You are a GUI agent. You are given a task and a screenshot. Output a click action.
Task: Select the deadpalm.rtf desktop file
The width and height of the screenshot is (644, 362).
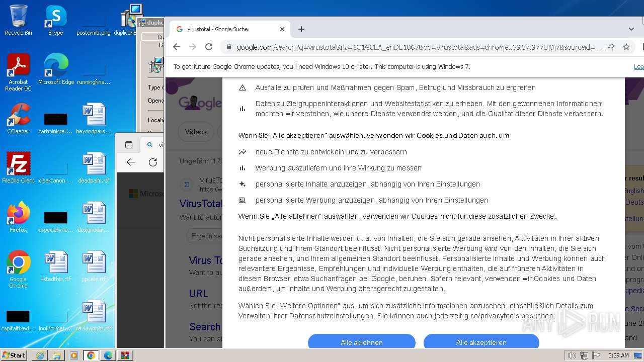tap(94, 167)
